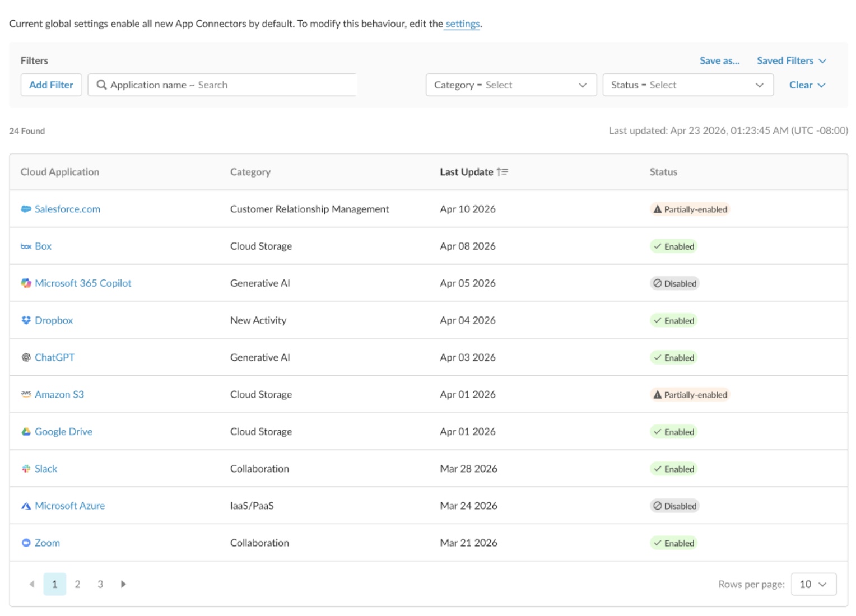The width and height of the screenshot is (856, 616).
Task: Click the 'New Activity' category cell
Action: click(x=258, y=320)
